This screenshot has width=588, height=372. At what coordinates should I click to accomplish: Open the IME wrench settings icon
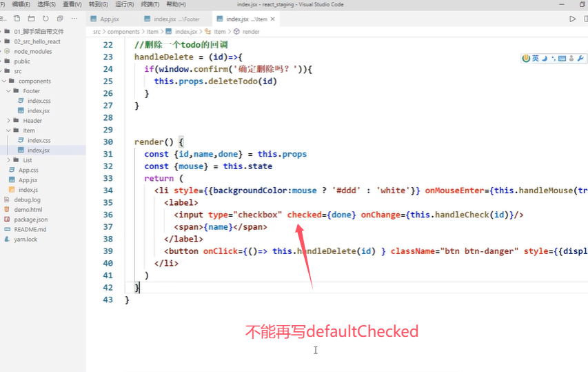(580, 58)
